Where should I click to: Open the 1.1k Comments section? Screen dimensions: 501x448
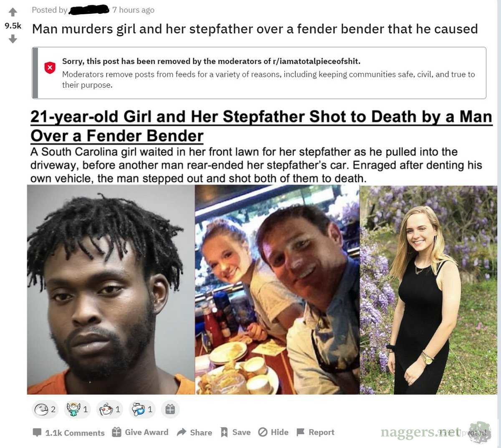click(x=69, y=433)
